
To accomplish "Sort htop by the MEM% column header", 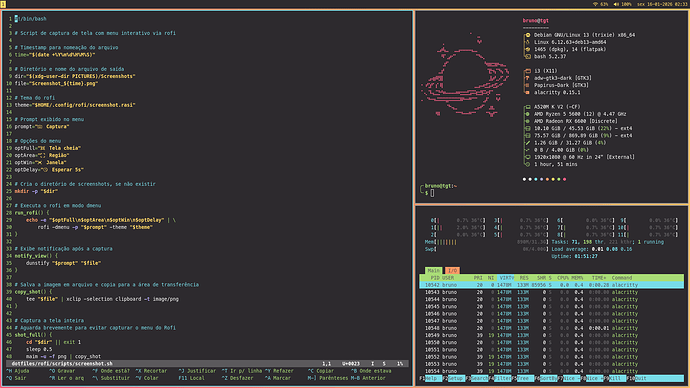I will click(577, 278).
